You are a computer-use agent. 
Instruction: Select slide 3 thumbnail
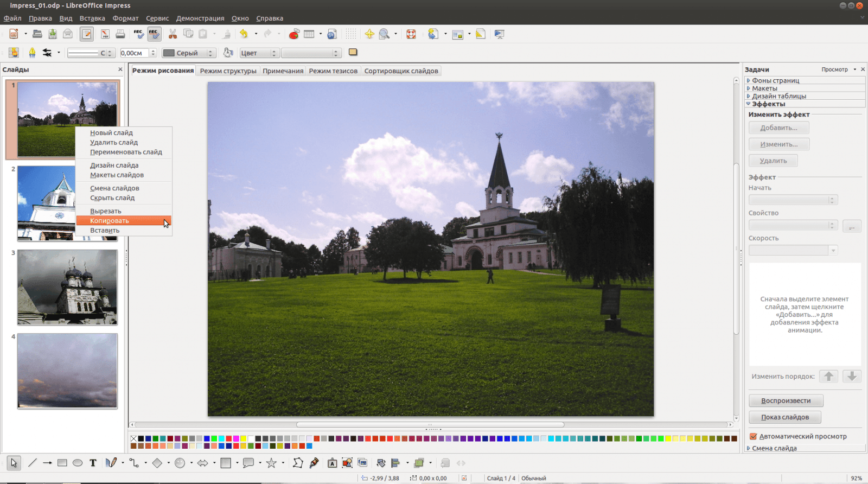click(67, 287)
